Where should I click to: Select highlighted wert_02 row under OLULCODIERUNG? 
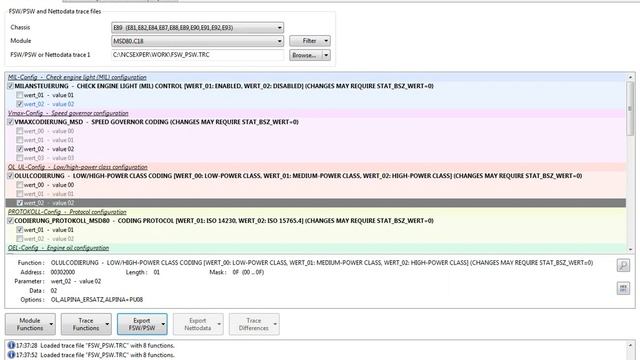pyautogui.click(x=316, y=203)
